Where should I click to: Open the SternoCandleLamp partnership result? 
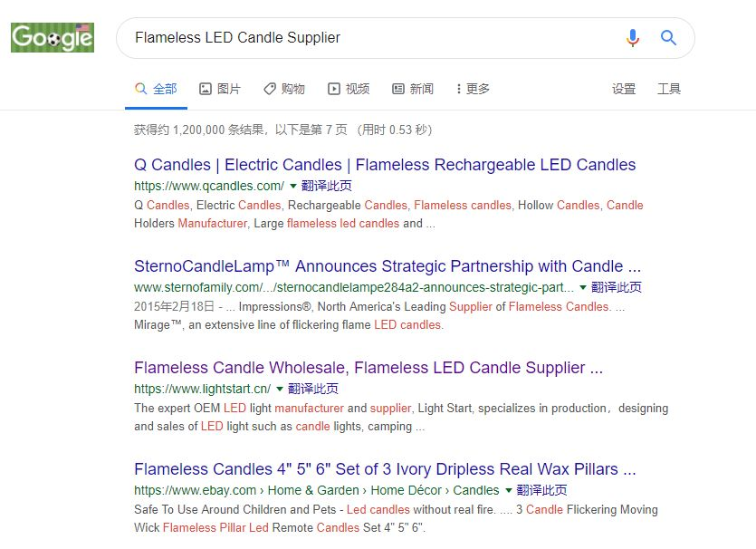pyautogui.click(x=388, y=266)
